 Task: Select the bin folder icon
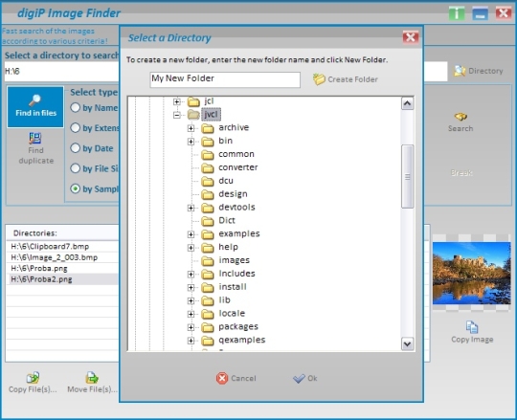(208, 142)
